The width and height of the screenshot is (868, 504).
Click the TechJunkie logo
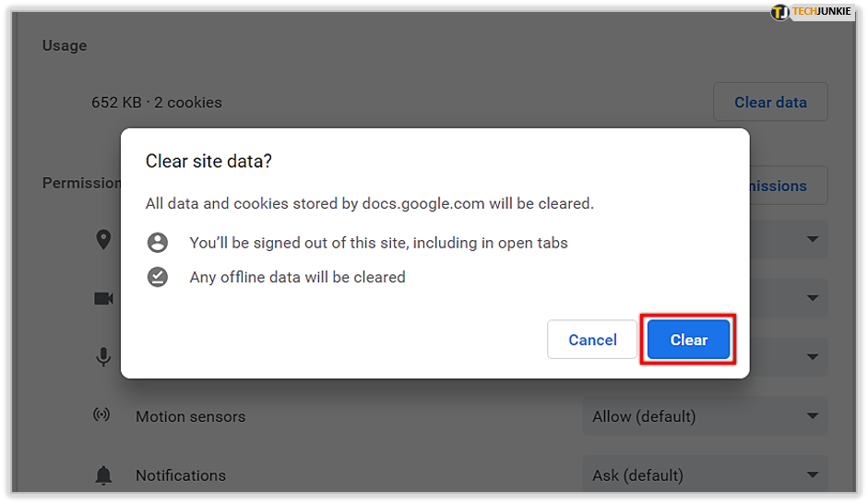click(810, 12)
